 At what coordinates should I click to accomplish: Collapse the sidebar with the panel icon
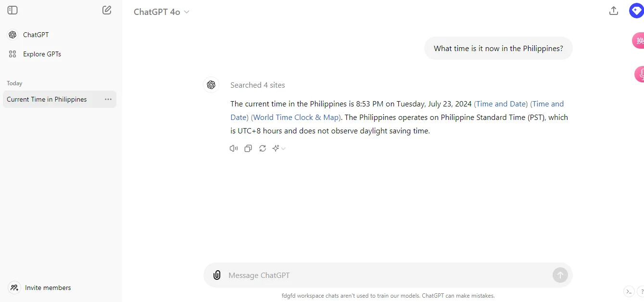(13, 10)
